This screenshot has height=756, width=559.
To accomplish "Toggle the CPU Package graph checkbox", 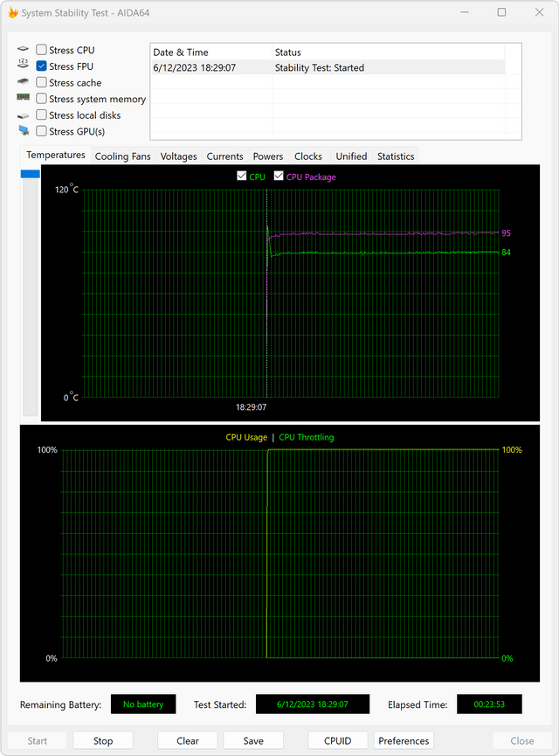I will pyautogui.click(x=279, y=176).
